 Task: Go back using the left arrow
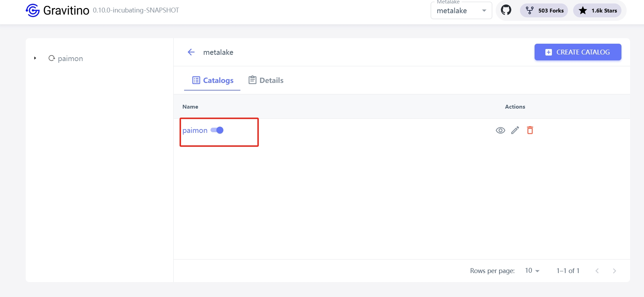(191, 52)
